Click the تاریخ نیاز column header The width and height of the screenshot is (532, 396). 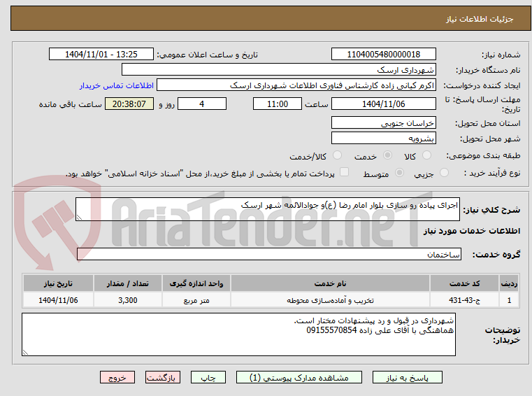point(58,283)
